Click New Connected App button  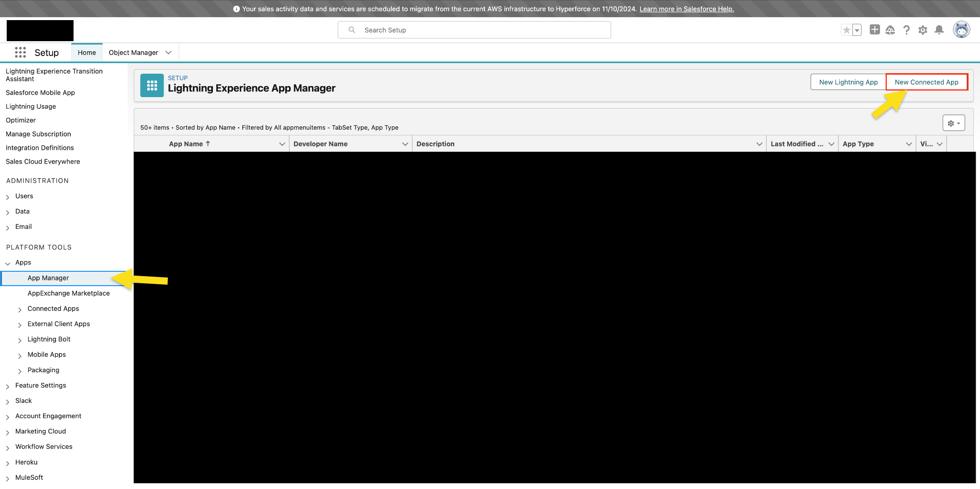(927, 82)
